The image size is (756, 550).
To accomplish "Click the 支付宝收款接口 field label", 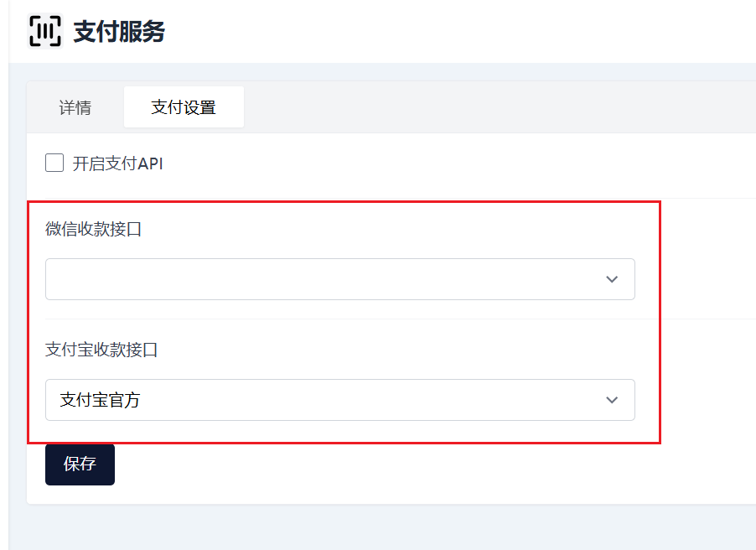I will pyautogui.click(x=101, y=350).
